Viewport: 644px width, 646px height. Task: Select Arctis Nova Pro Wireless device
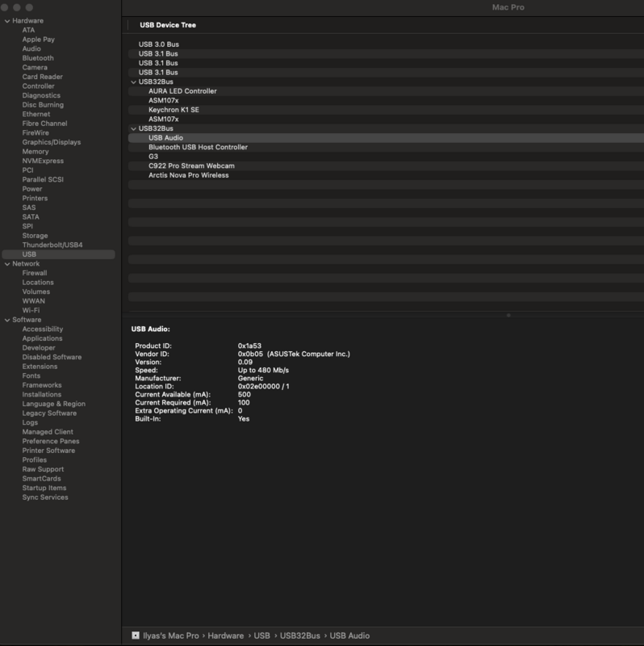pyautogui.click(x=189, y=175)
